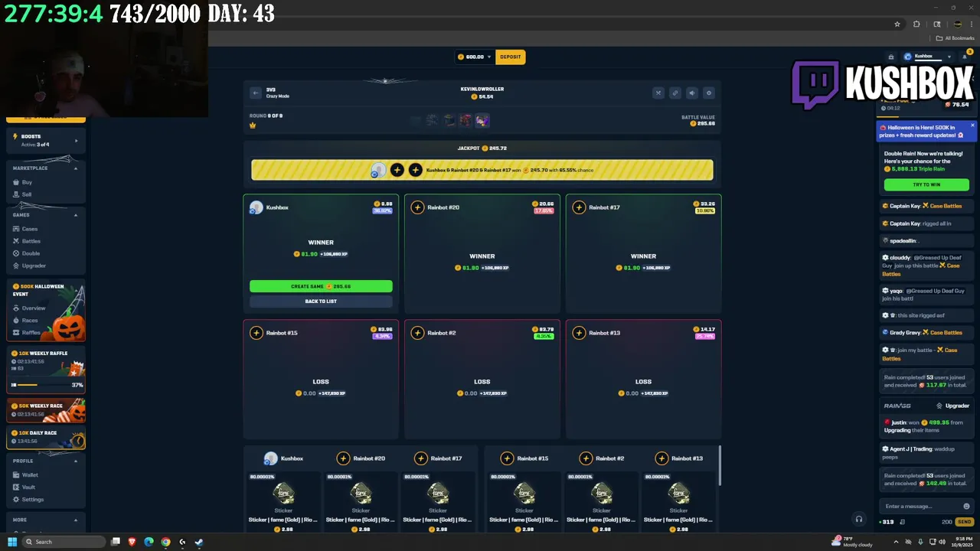Screen dimensions: 980x551
Task: Bookmark page with star icon
Action: point(897,24)
